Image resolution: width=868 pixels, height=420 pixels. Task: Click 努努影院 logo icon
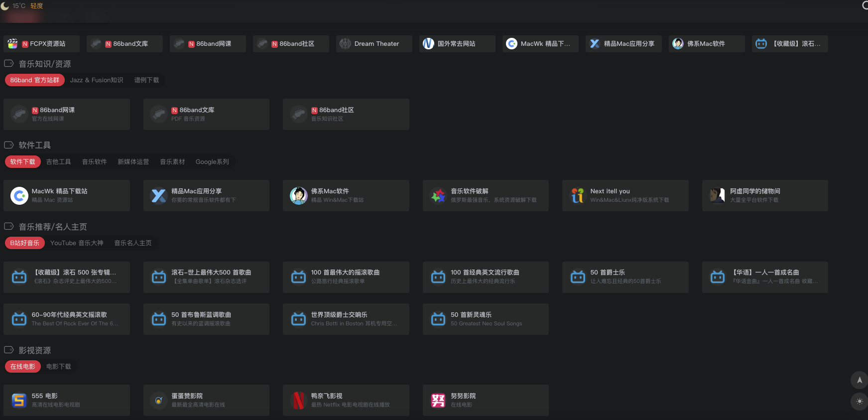click(438, 401)
